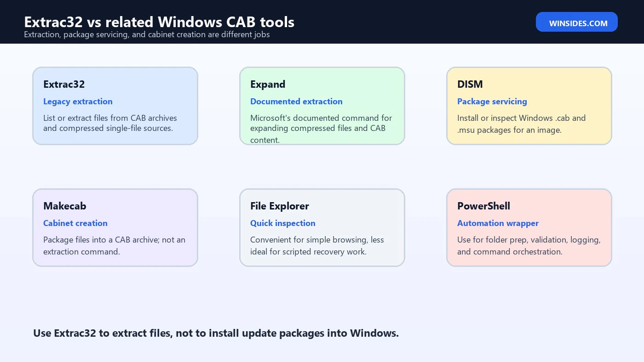The image size is (644, 362).
Task: Click the text "Use for folder prep, validation, logging"
Action: 529,240
